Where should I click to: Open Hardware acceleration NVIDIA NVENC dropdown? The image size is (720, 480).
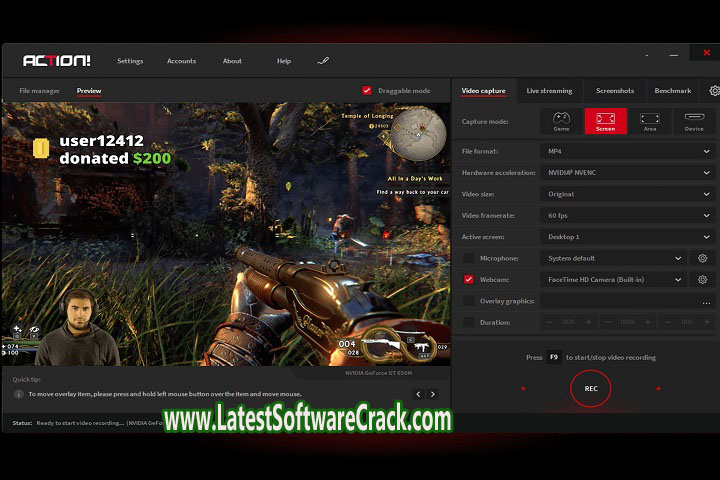pos(627,172)
